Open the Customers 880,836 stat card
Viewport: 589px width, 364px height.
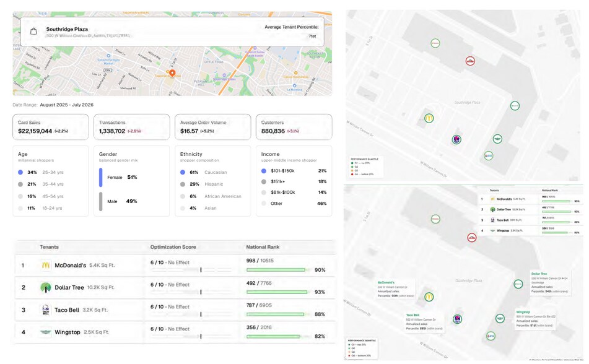click(294, 127)
